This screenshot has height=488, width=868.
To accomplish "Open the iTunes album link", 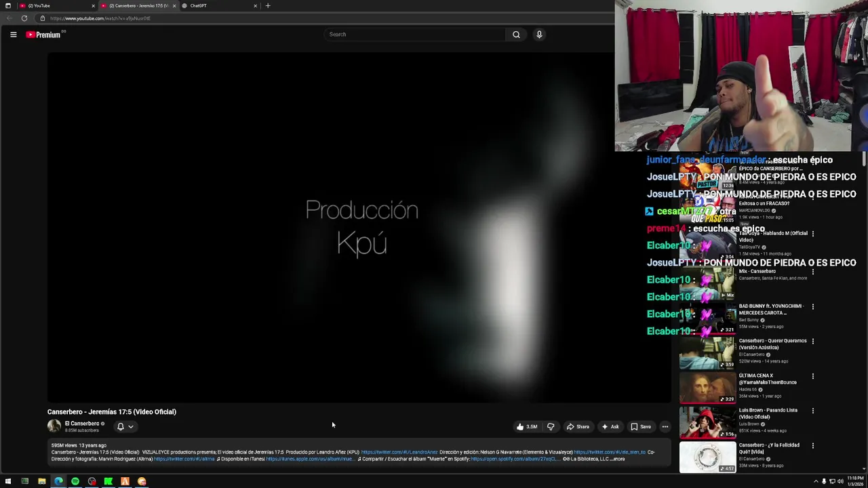I will 310,459.
